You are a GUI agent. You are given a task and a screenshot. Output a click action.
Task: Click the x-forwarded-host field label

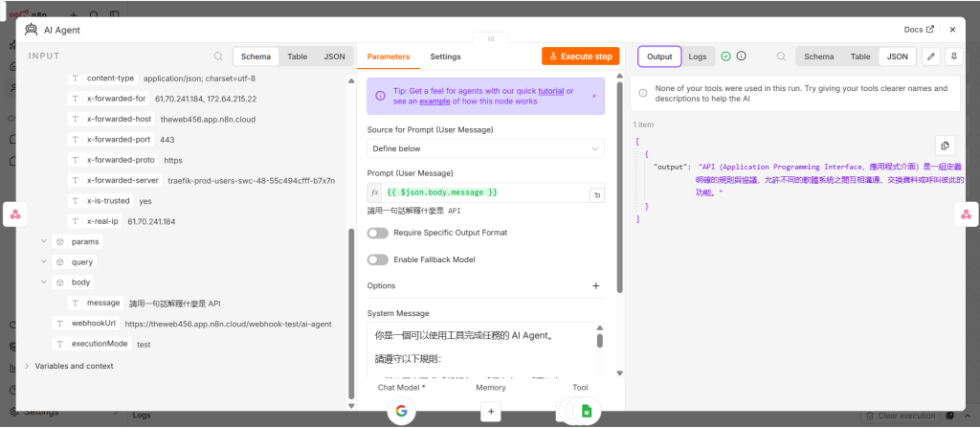[120, 119]
